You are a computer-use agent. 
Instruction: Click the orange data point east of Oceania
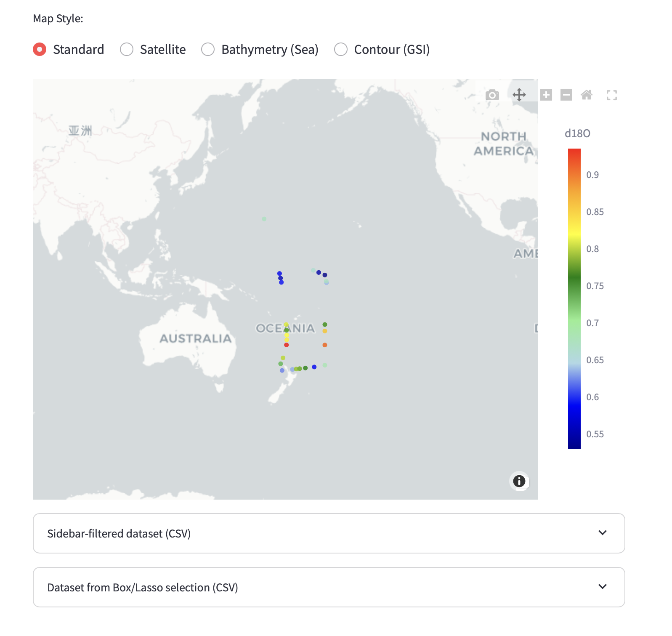click(325, 345)
